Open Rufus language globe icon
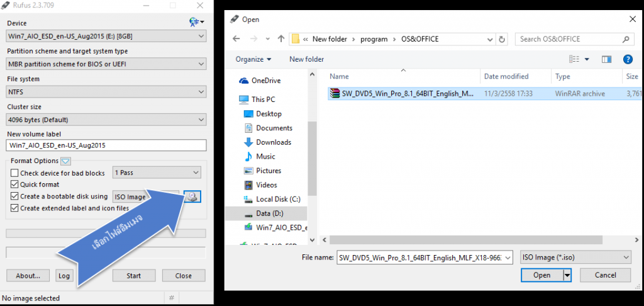Image resolution: width=644 pixels, height=306 pixels. (196, 23)
